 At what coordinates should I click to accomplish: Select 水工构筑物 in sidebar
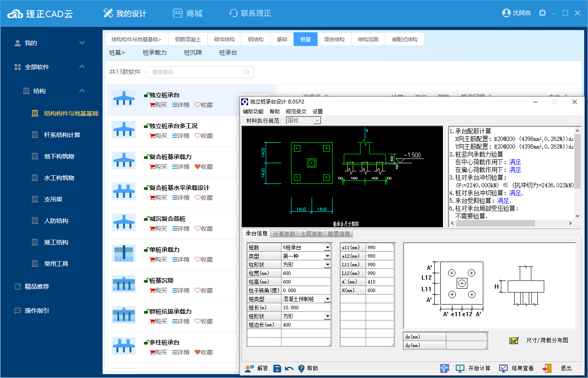59,178
